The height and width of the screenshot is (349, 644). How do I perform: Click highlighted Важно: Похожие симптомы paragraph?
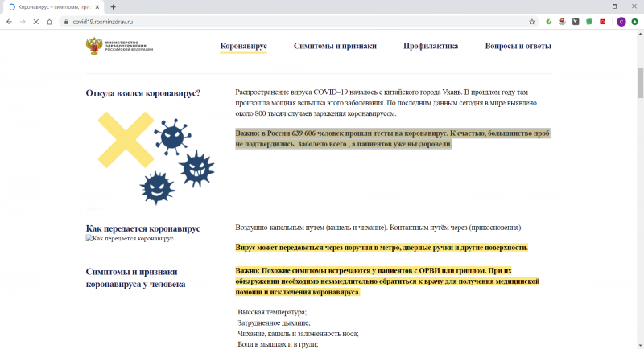(x=387, y=281)
